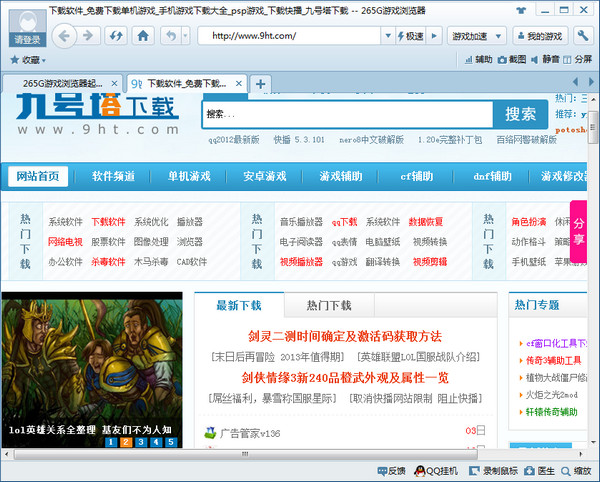The image size is (600, 482).
Task: Take a screenshot with 截图
Action: coord(512,59)
